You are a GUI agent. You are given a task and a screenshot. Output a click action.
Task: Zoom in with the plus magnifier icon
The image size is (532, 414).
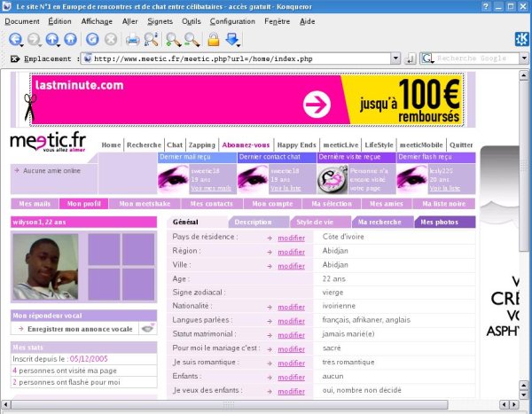pyautogui.click(x=173, y=39)
